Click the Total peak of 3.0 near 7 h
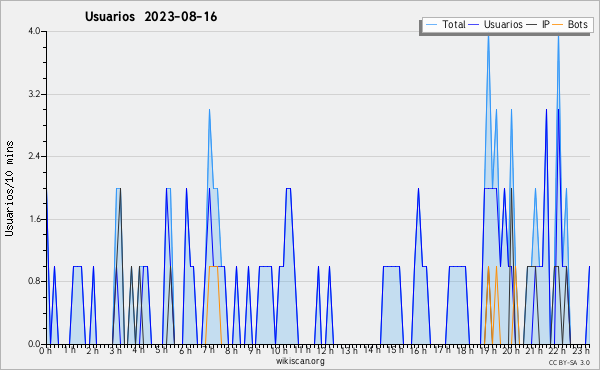Screen dimensions: 600x370 coord(209,110)
